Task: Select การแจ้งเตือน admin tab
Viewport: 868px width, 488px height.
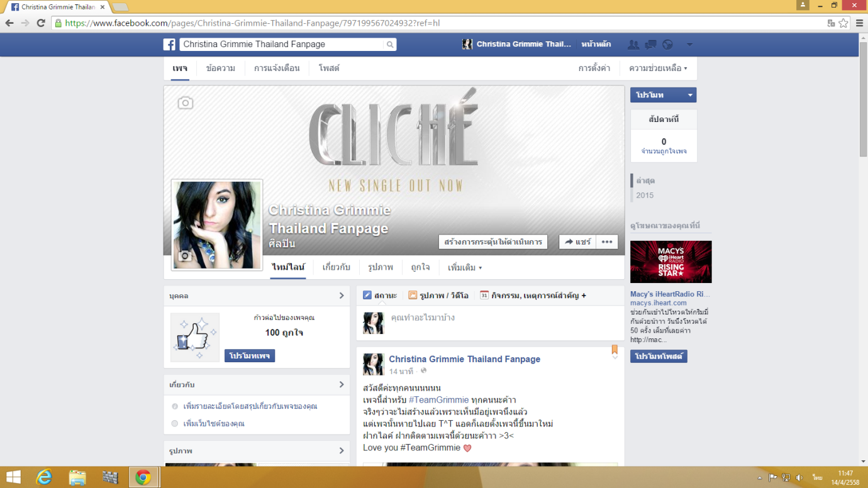Action: pos(277,68)
